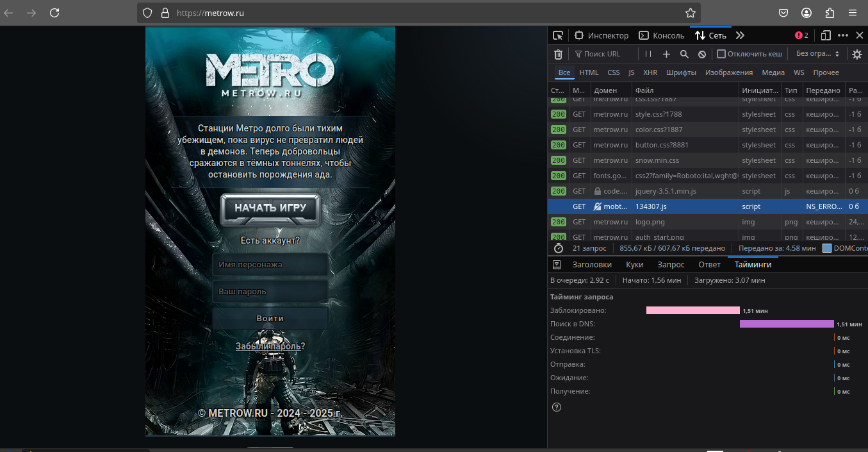The height and width of the screenshot is (452, 868).
Task: Open DevTools three-dots customize menu
Action: click(x=843, y=35)
